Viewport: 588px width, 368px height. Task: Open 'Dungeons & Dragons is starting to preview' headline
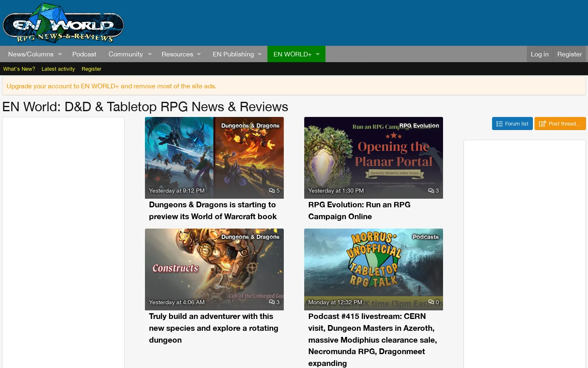pos(213,211)
